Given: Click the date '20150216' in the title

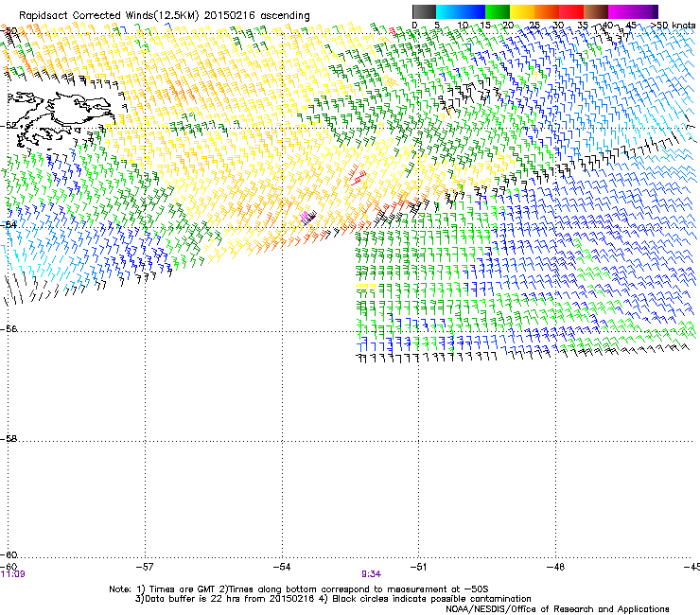Looking at the screenshot, I should point(230,16).
